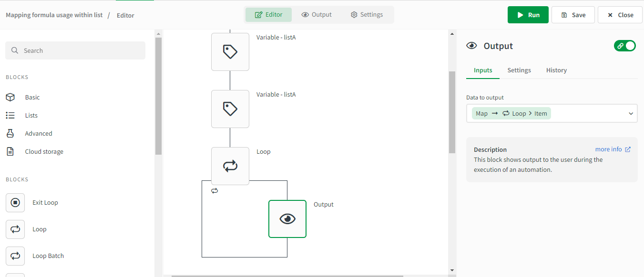The width and height of the screenshot is (644, 277).
Task: Click the Search blocks field
Action: pos(75,50)
